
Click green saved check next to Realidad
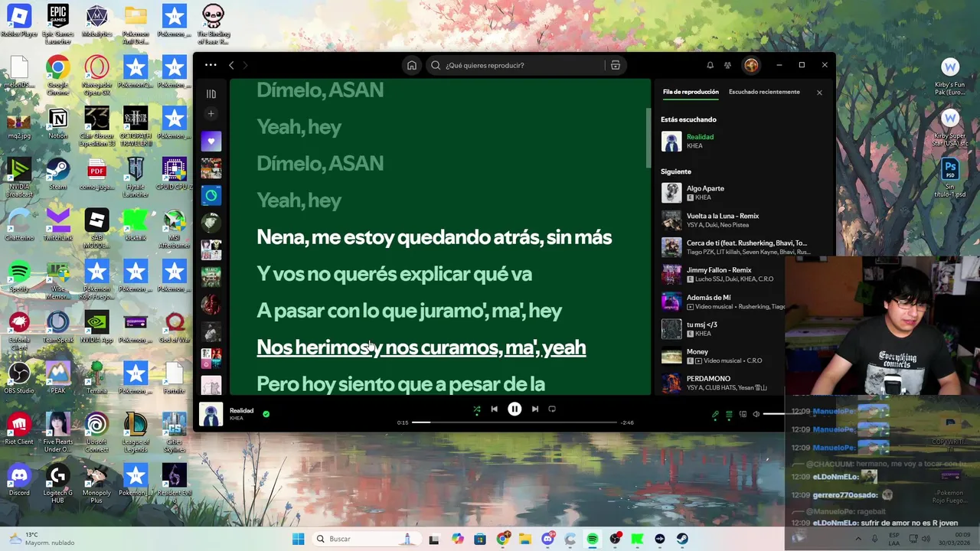pyautogui.click(x=266, y=414)
